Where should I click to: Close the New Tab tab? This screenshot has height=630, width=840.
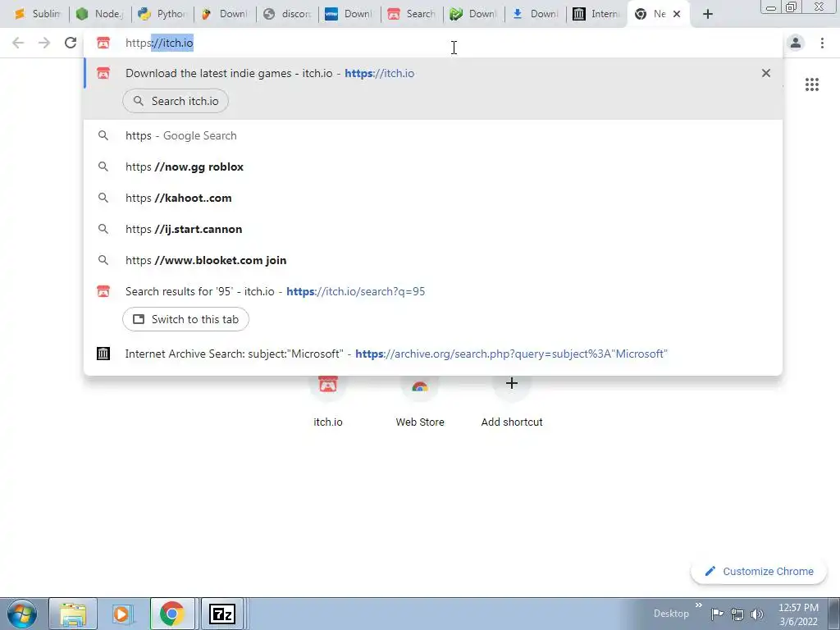click(677, 15)
